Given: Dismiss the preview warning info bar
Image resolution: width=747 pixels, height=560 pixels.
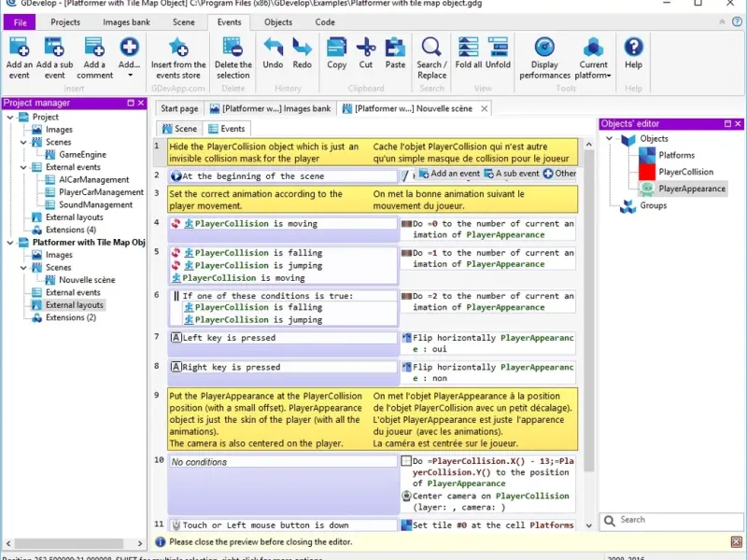Looking at the screenshot, I should coord(737,542).
